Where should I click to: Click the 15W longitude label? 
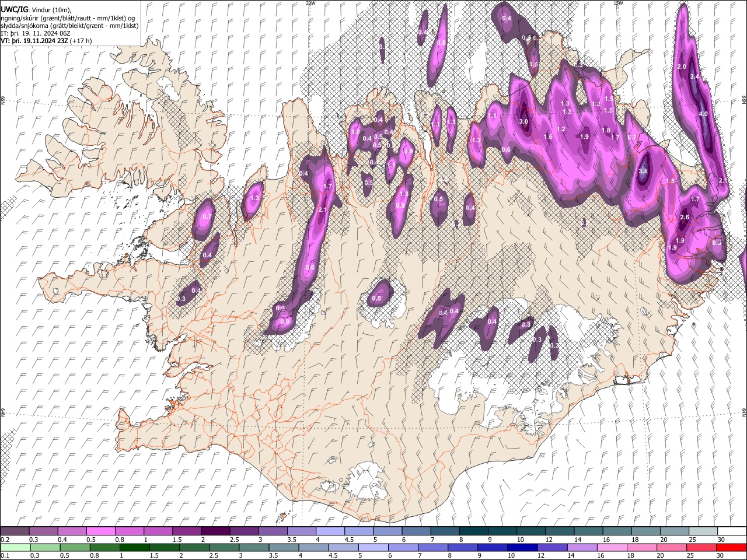pyautogui.click(x=618, y=3)
